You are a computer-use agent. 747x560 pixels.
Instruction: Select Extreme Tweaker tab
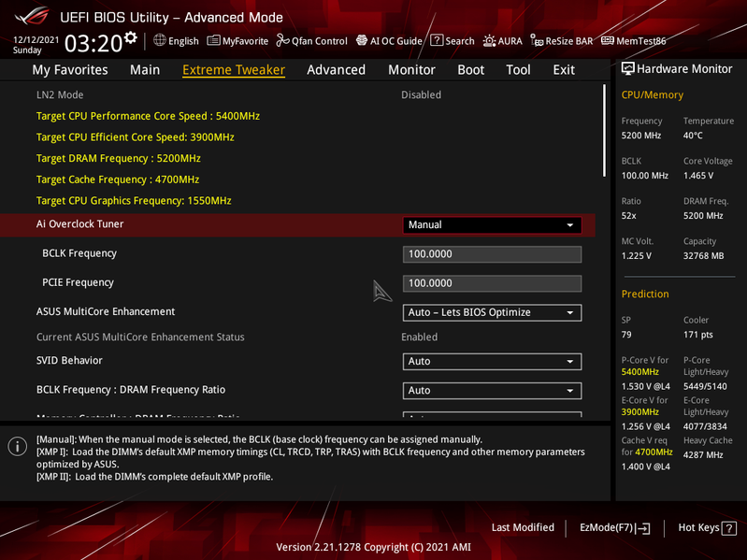pyautogui.click(x=234, y=69)
